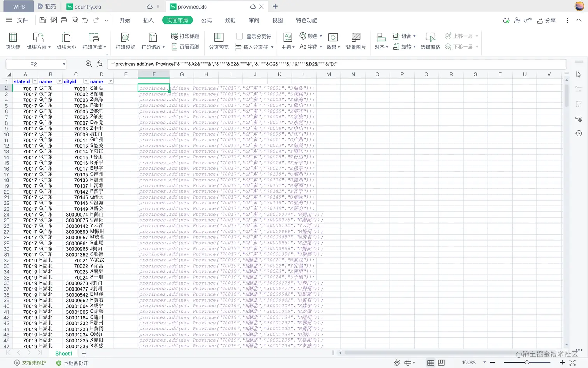Image resolution: width=588 pixels, height=368 pixels.
Task: Open Paper Size (纸张大小) options
Action: click(66, 41)
